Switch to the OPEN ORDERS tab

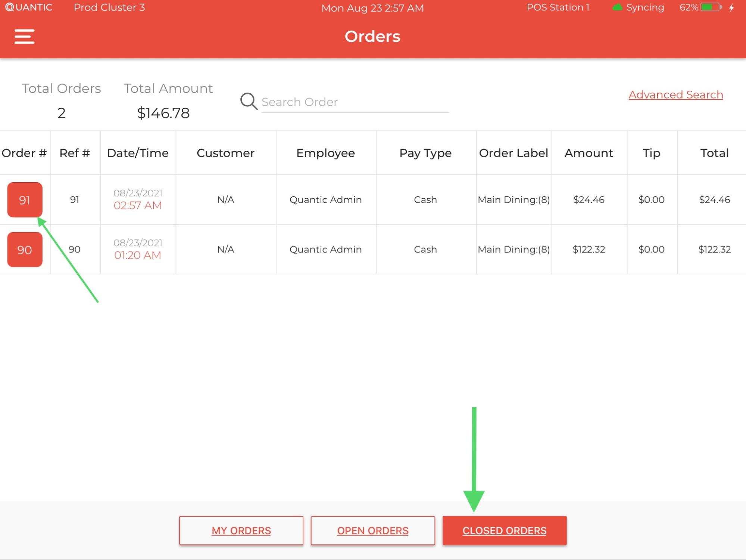[372, 530]
